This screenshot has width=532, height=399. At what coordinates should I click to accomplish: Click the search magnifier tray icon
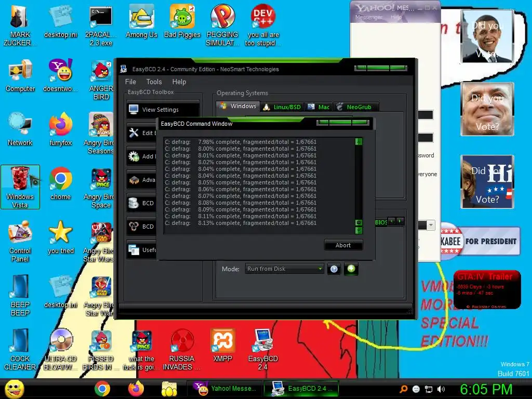[x=404, y=389]
